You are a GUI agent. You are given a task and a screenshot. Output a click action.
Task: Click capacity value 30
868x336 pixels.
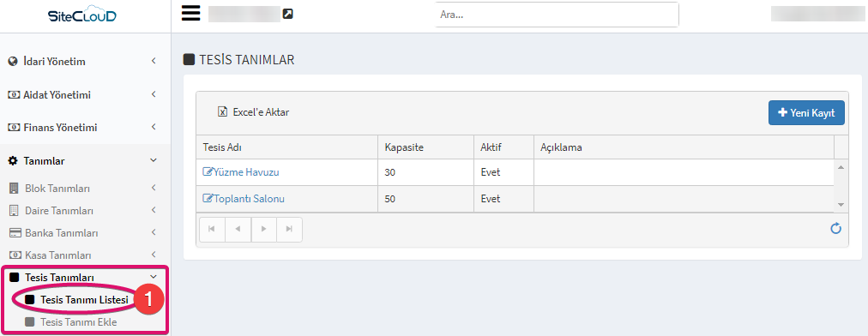coord(389,172)
